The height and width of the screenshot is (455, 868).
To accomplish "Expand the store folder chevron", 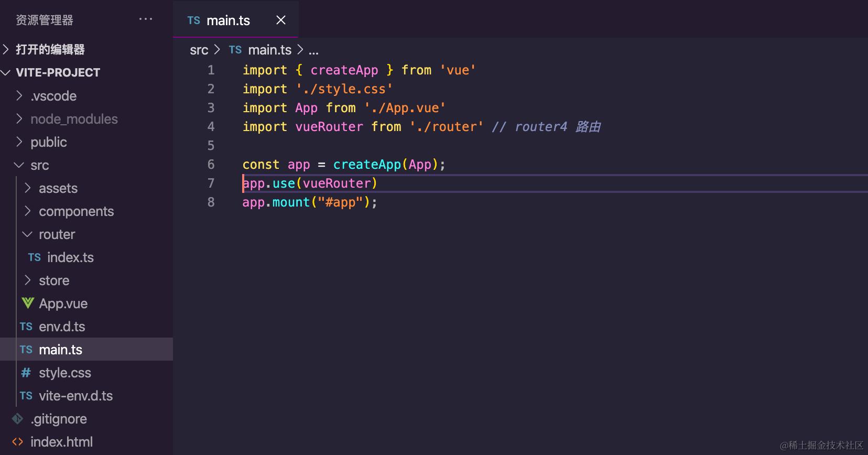I will point(28,280).
